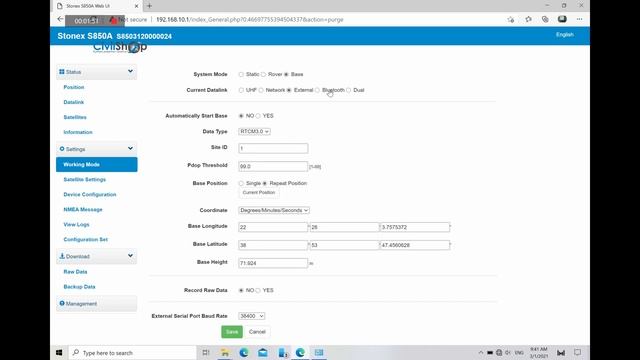Select Single base position

241,183
